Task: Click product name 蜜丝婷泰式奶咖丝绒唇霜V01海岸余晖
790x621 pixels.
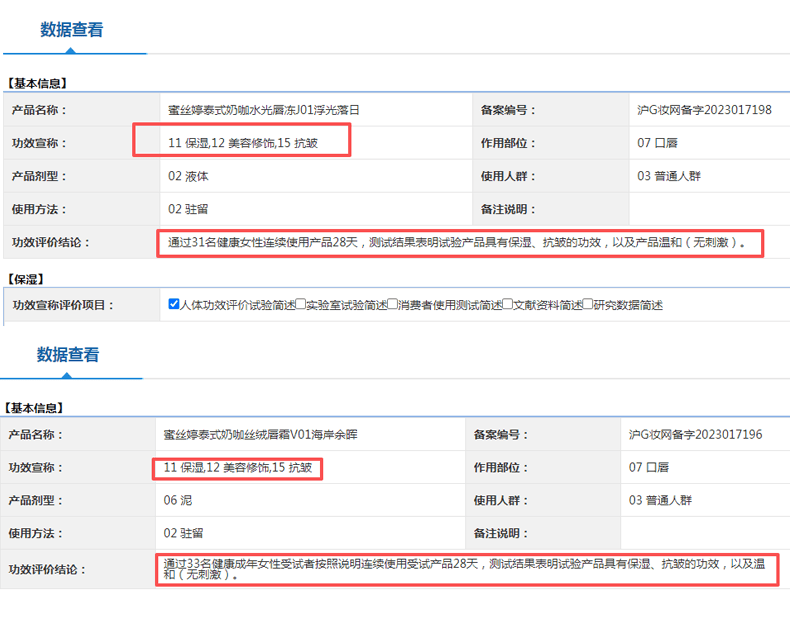Action: 260,435
